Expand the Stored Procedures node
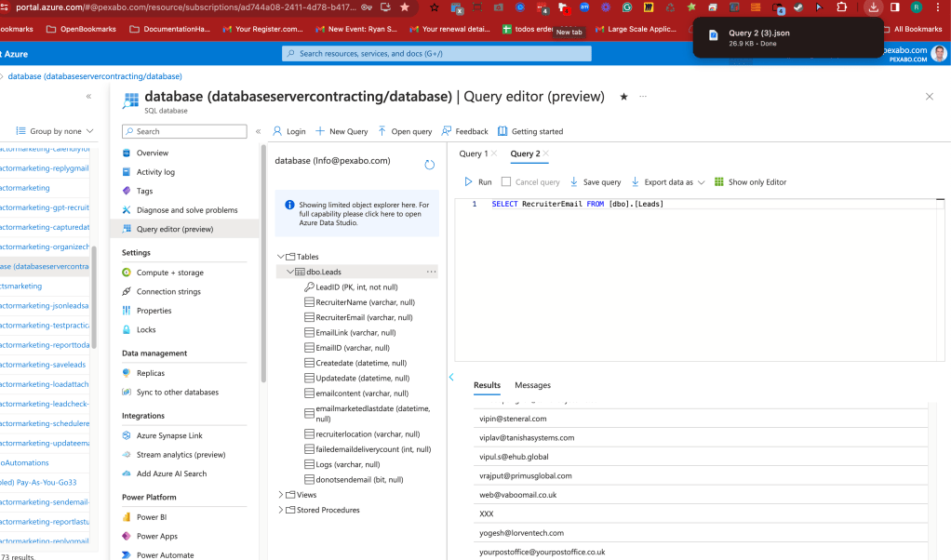 (x=280, y=510)
